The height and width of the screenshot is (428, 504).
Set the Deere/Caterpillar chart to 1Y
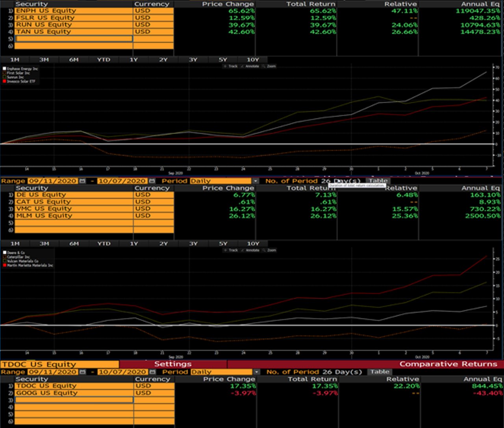[x=134, y=244]
